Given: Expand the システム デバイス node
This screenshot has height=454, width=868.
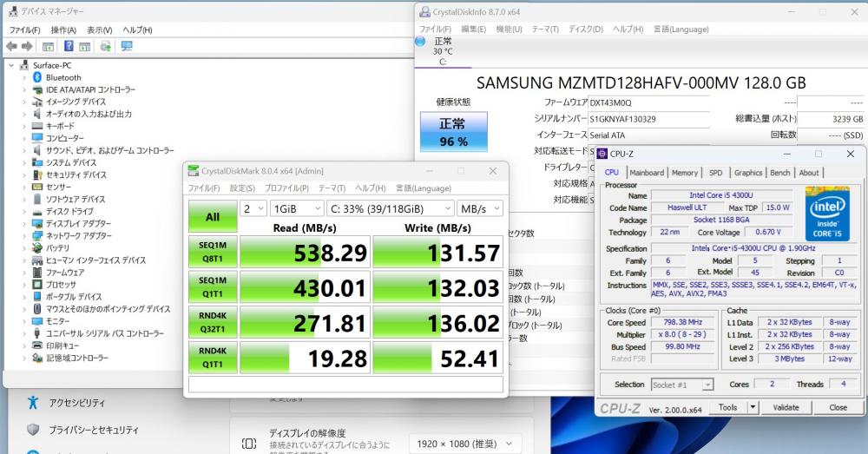Looking at the screenshot, I should [23, 162].
